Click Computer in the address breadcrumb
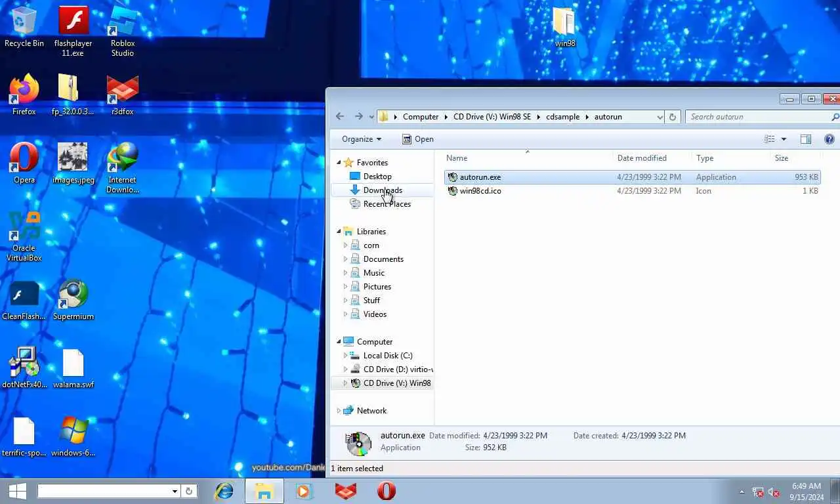Viewport: 840px width, 504px height. tap(421, 117)
